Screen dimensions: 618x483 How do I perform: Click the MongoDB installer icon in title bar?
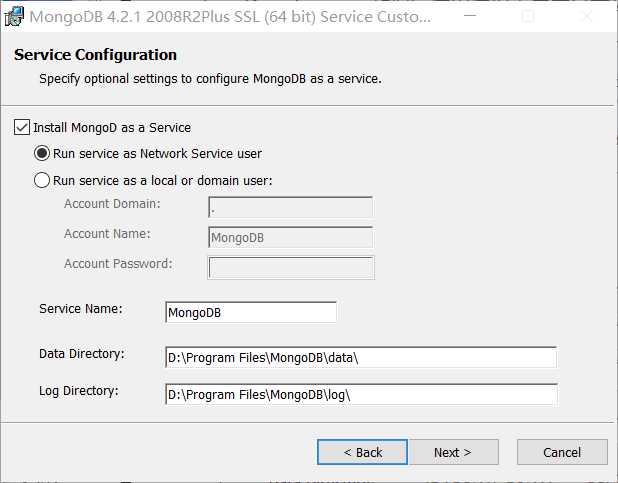click(15, 17)
